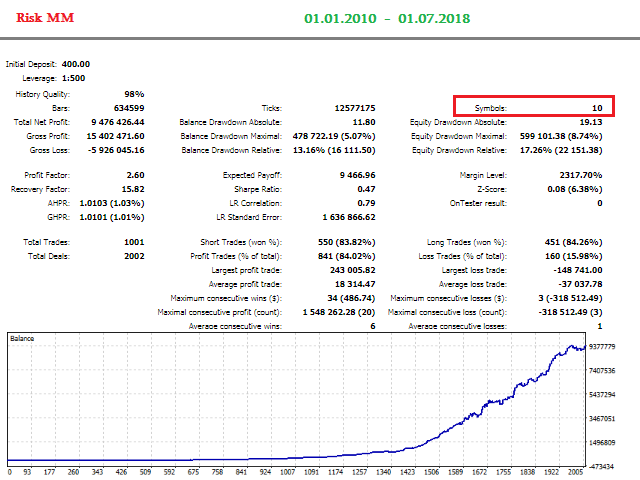The image size is (640, 480).
Task: Click Average consecutive losses value 1
Action: coord(600,326)
